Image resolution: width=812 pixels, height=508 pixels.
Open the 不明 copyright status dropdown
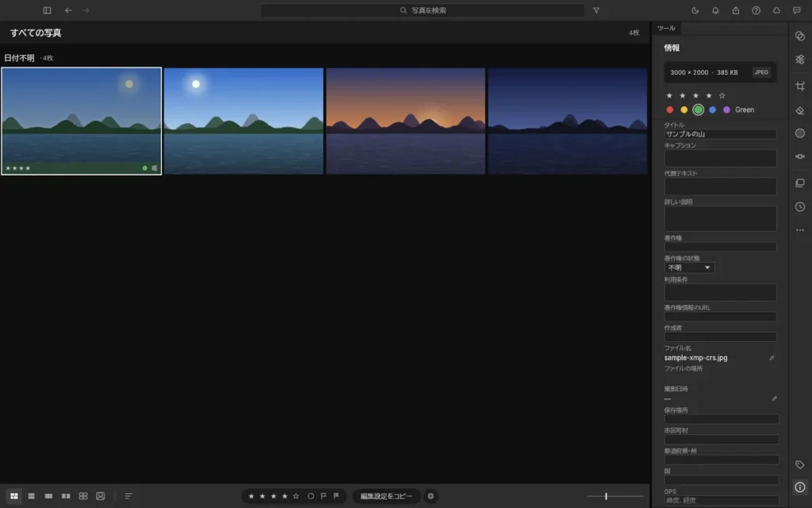pyautogui.click(x=689, y=268)
